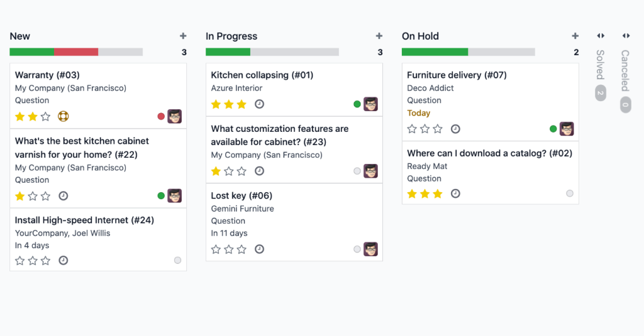Click green segment of On Hold progress bar

point(435,52)
